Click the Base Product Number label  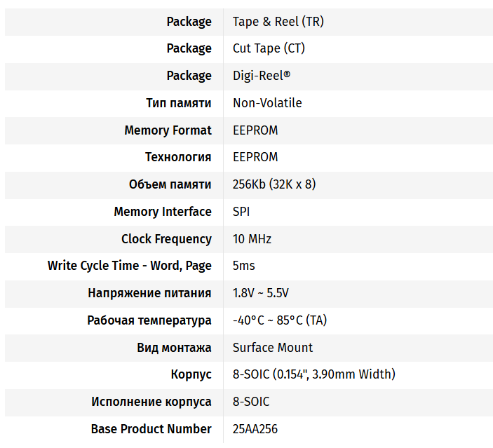pyautogui.click(x=151, y=429)
